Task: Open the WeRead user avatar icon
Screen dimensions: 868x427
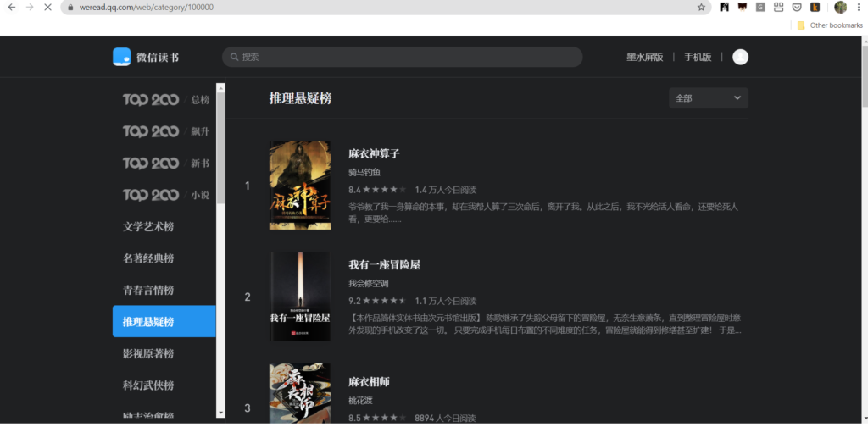Action: click(740, 57)
